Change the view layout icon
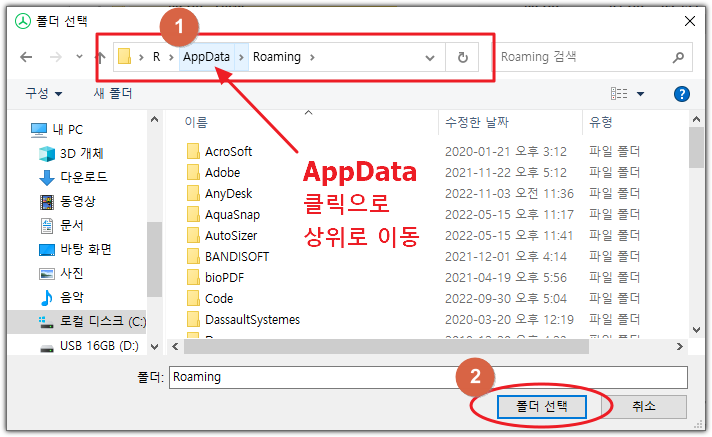Viewport: 712px width, 437px height. 619,94
